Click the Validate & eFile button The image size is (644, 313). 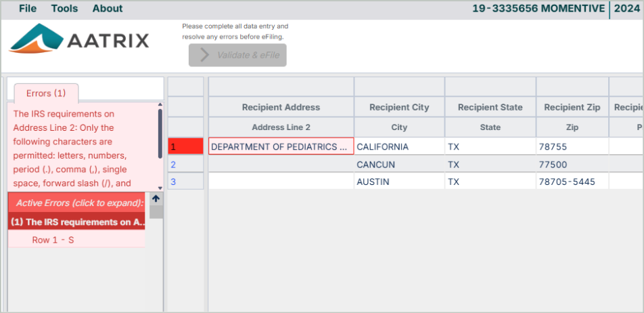click(237, 55)
